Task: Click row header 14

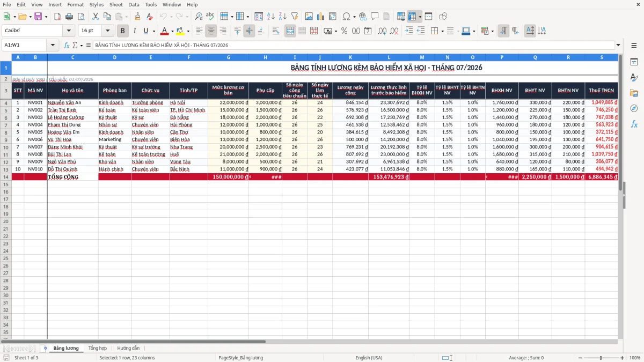Action: click(6, 177)
